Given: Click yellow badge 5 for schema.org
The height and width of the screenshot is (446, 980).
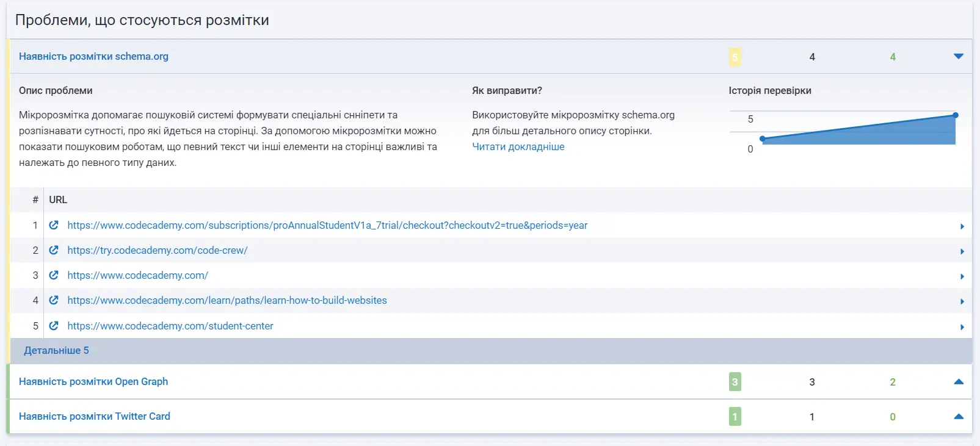Looking at the screenshot, I should 735,57.
